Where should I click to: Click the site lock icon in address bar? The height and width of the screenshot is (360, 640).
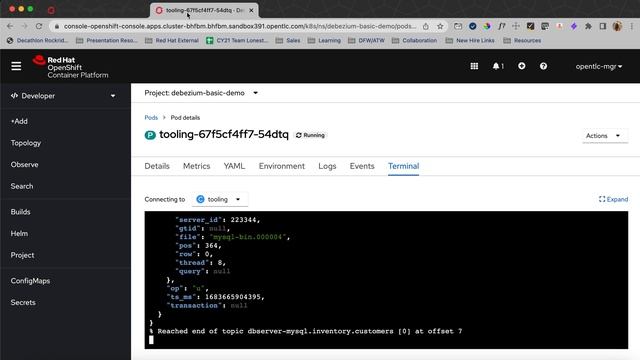tap(57, 26)
